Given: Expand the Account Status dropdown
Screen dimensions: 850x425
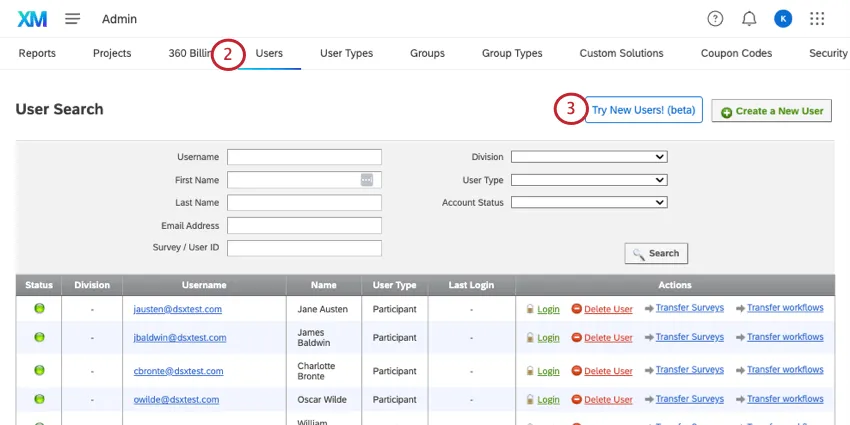Looking at the screenshot, I should [x=589, y=202].
